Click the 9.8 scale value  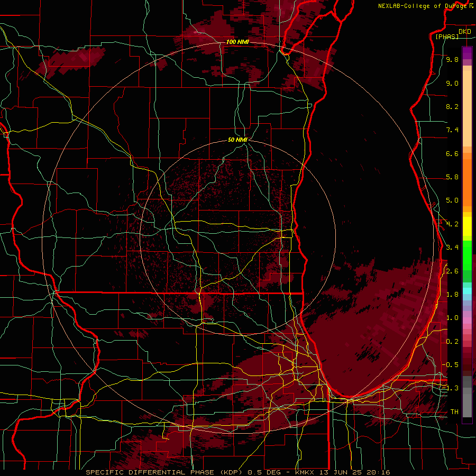click(452, 59)
